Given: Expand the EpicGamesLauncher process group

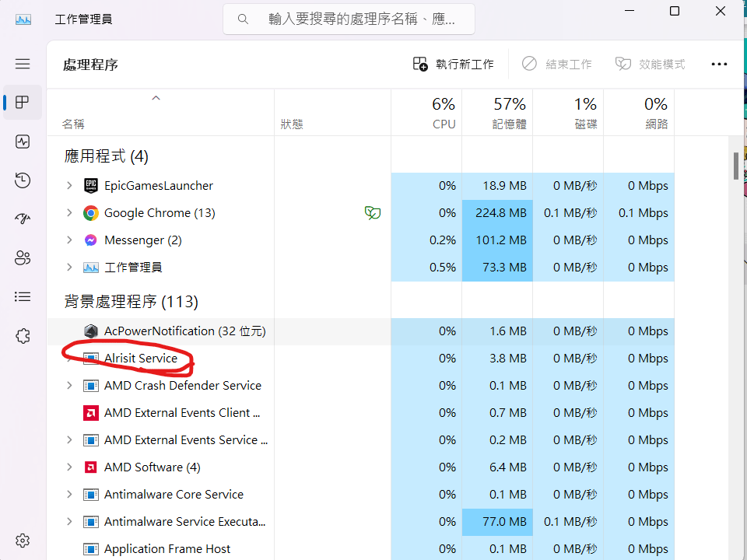Looking at the screenshot, I should click(69, 186).
